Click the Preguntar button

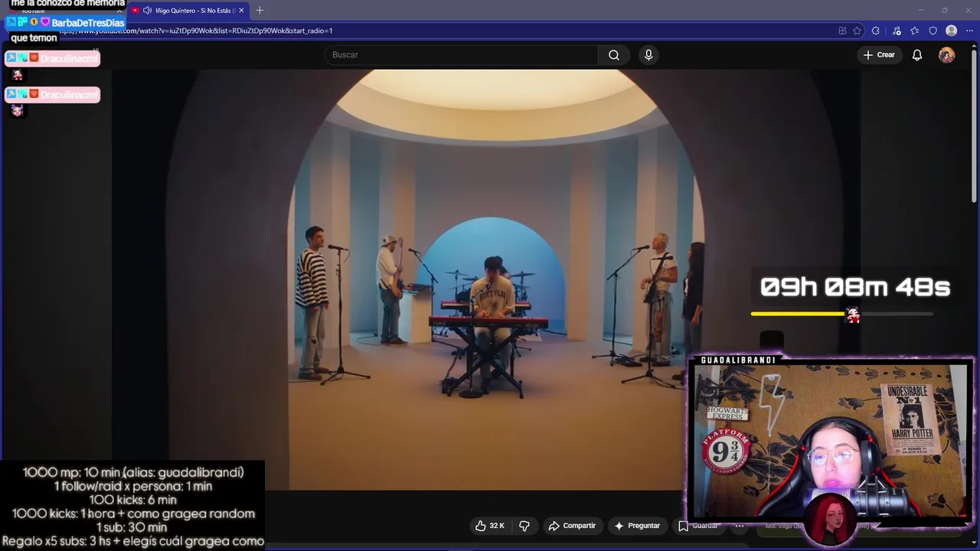[636, 526]
